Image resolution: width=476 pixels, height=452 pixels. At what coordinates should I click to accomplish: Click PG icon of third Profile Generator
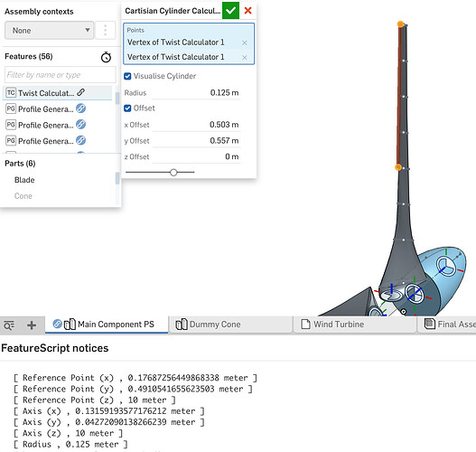coord(11,141)
